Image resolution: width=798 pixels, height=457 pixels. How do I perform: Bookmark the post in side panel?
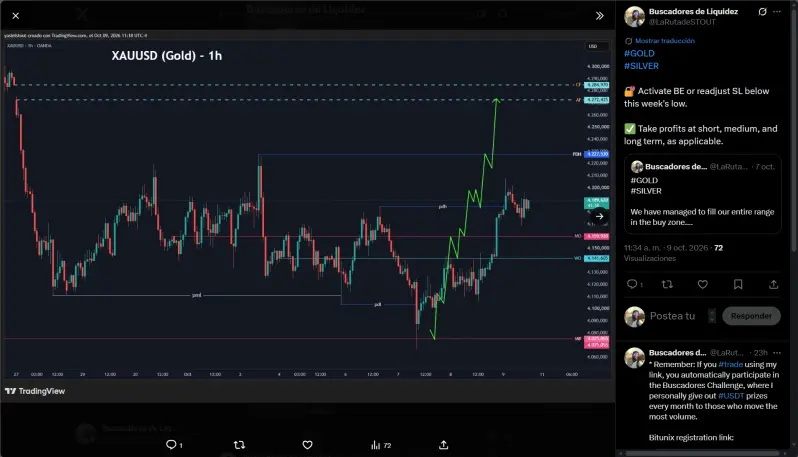point(738,284)
